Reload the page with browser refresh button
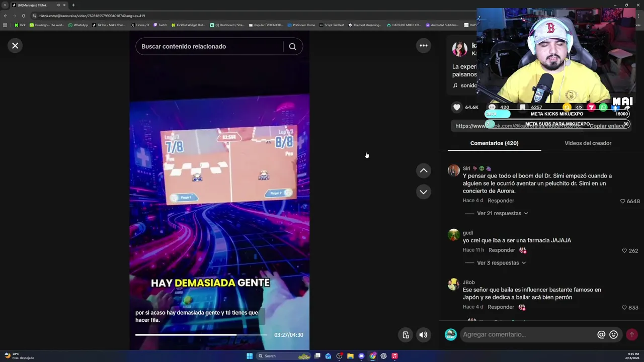 click(23, 16)
